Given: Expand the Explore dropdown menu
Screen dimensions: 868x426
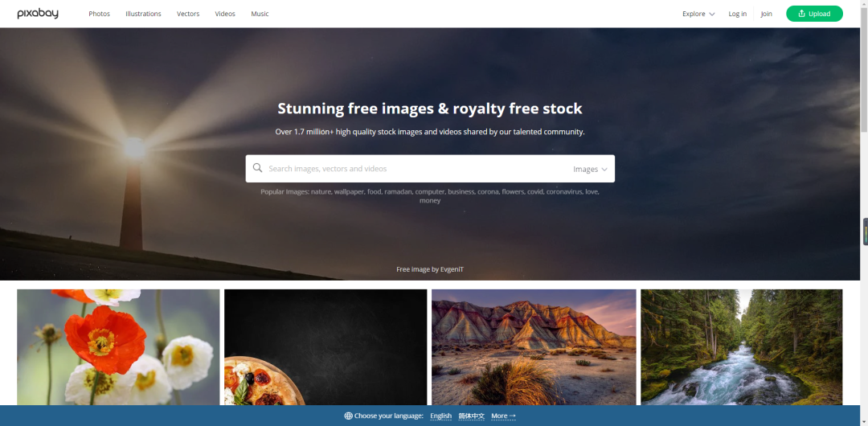Looking at the screenshot, I should [x=698, y=14].
